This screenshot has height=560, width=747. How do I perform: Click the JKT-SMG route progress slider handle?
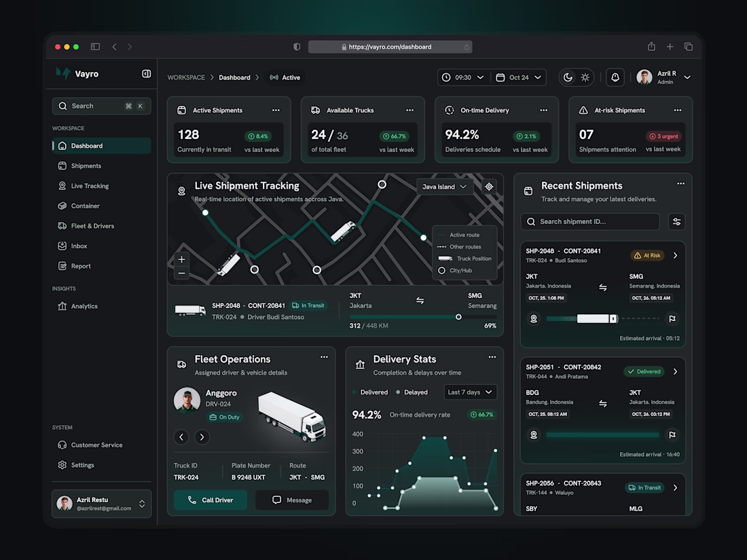click(x=458, y=317)
